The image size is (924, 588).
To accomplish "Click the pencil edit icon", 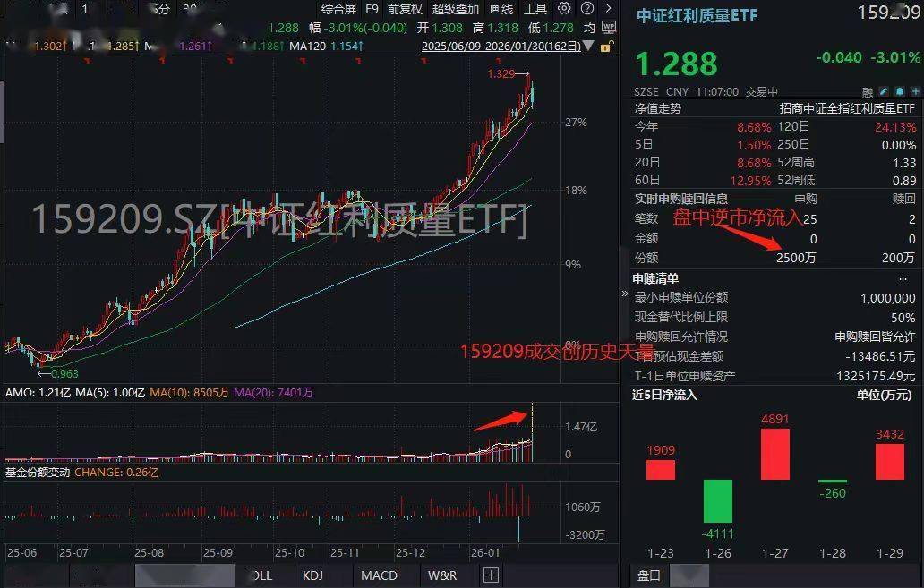I will tap(884, 91).
